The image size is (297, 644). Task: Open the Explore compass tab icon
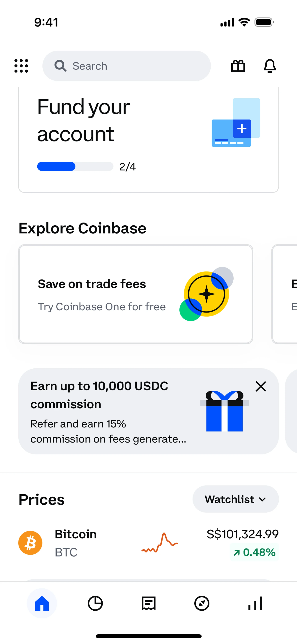coord(202,603)
